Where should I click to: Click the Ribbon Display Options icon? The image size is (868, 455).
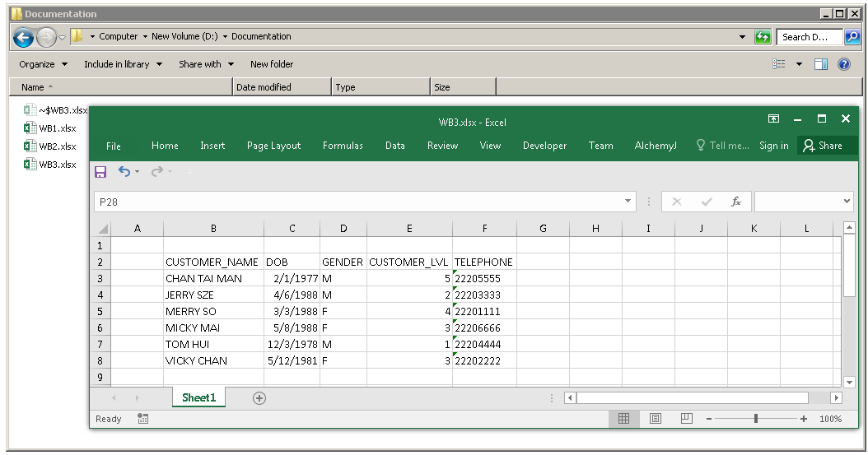(773, 119)
